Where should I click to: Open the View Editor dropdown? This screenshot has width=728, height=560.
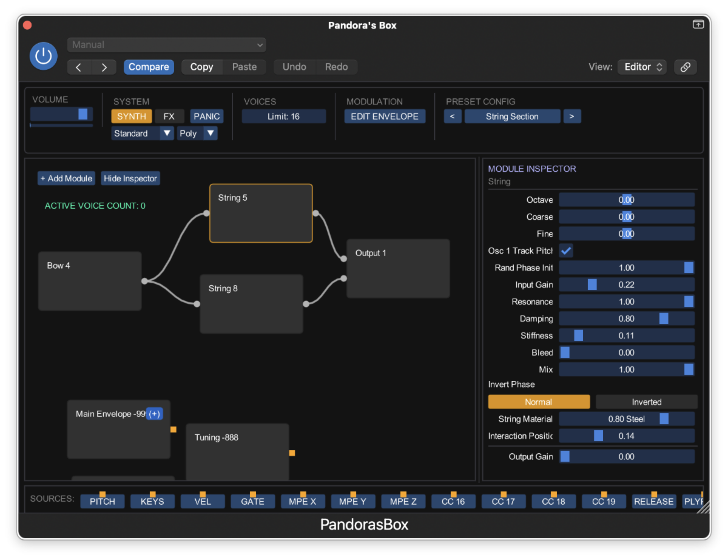point(642,67)
